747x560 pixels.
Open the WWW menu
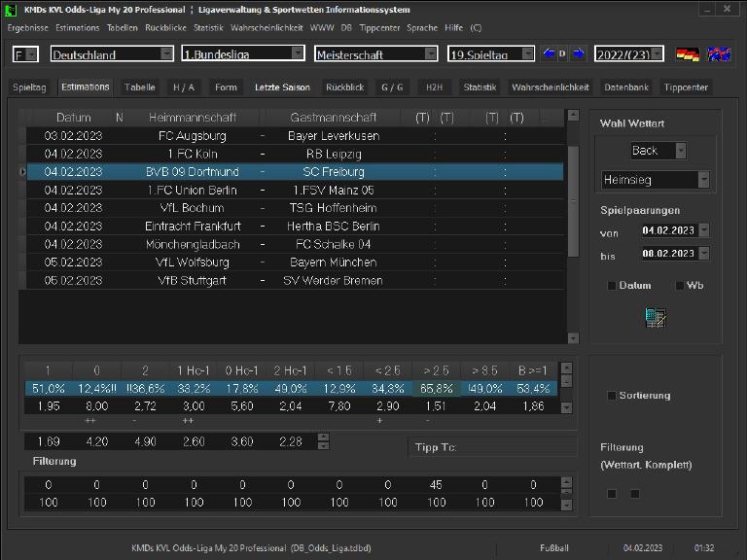click(x=322, y=27)
